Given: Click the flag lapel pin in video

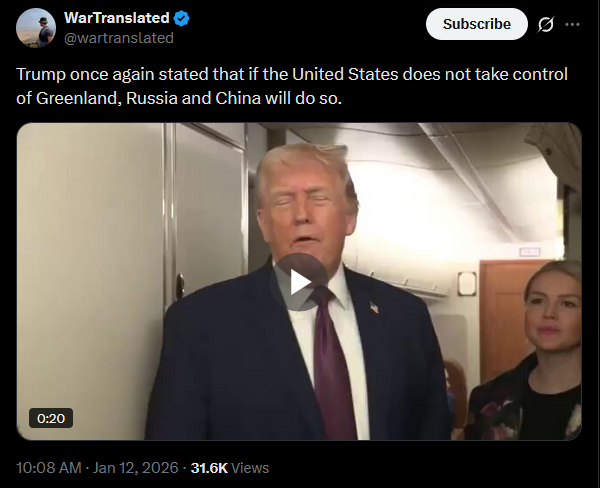Looking at the screenshot, I should click(x=374, y=307).
